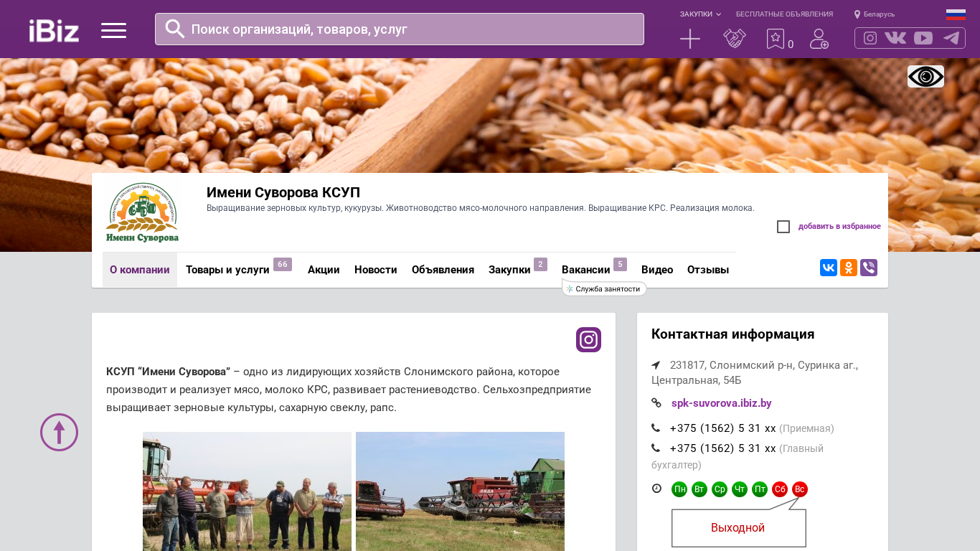Click the Имени Суворова КСУП heading
This screenshot has height=551, width=980.
tap(283, 192)
